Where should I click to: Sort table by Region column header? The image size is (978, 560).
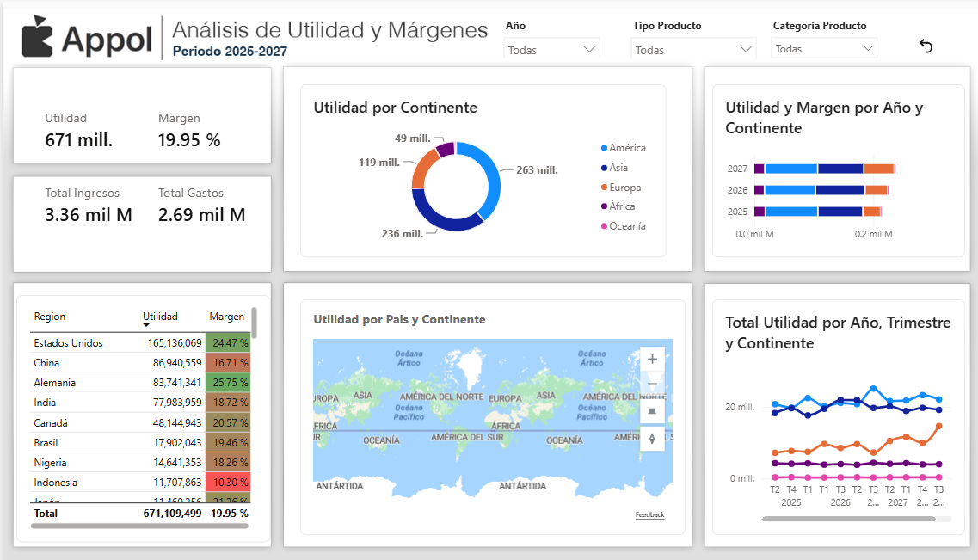49,317
